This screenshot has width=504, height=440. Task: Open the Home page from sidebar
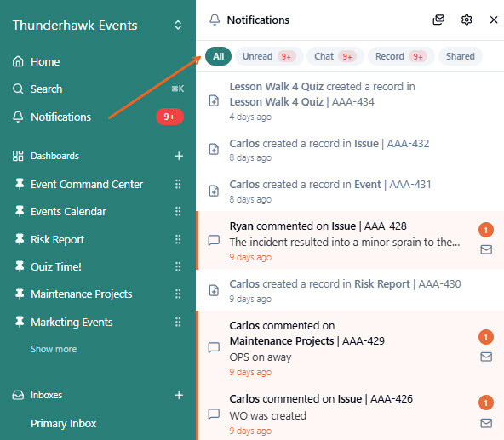click(x=36, y=61)
